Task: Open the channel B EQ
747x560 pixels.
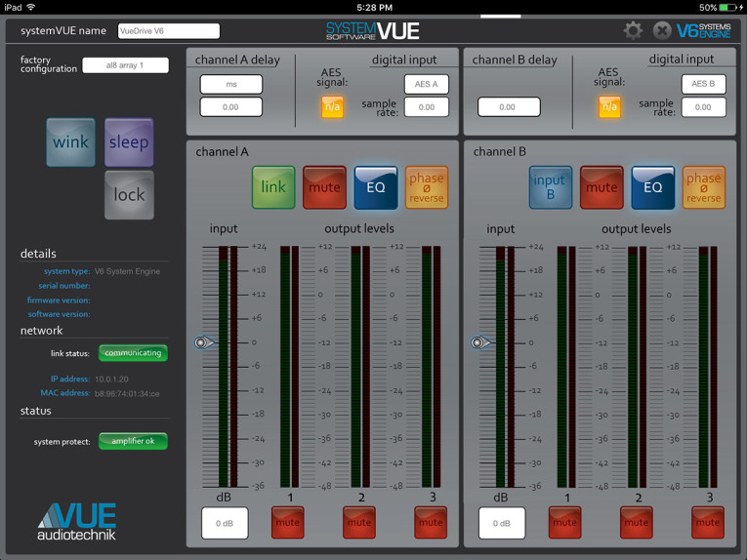Action: (653, 187)
